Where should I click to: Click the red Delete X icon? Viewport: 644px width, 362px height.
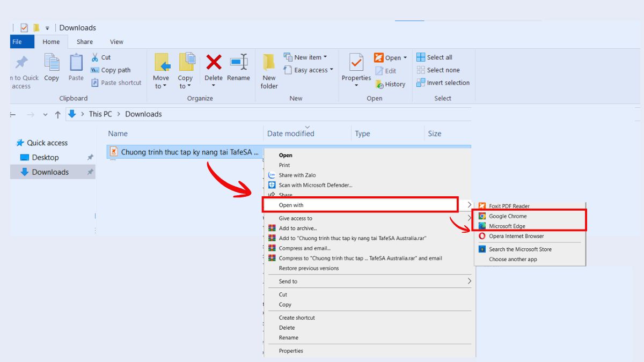point(214,63)
